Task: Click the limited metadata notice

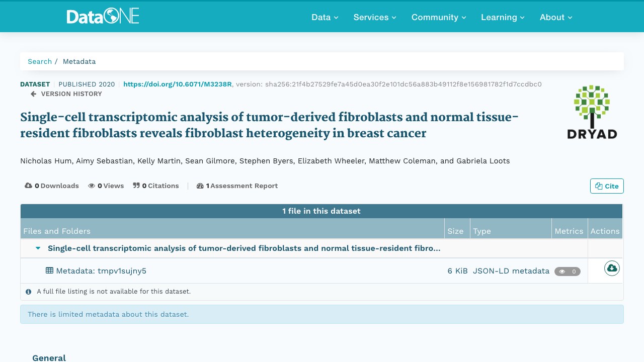Action: (x=322, y=314)
